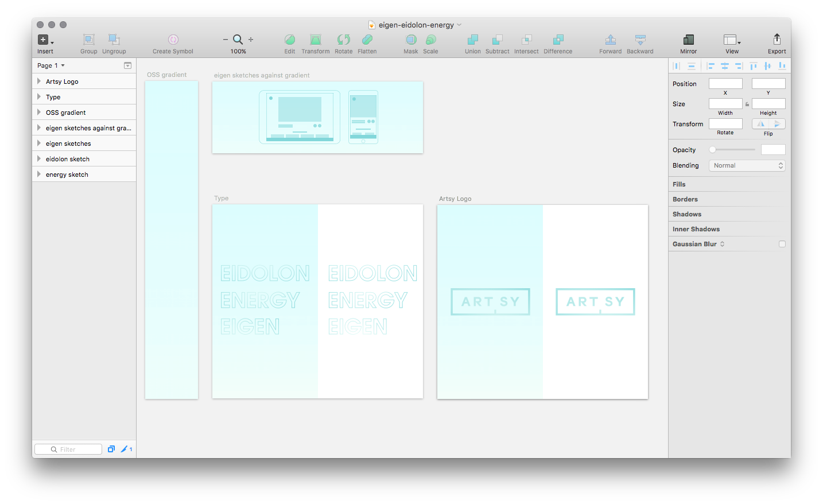
Task: Open the Inner Shadows section
Action: pos(696,229)
